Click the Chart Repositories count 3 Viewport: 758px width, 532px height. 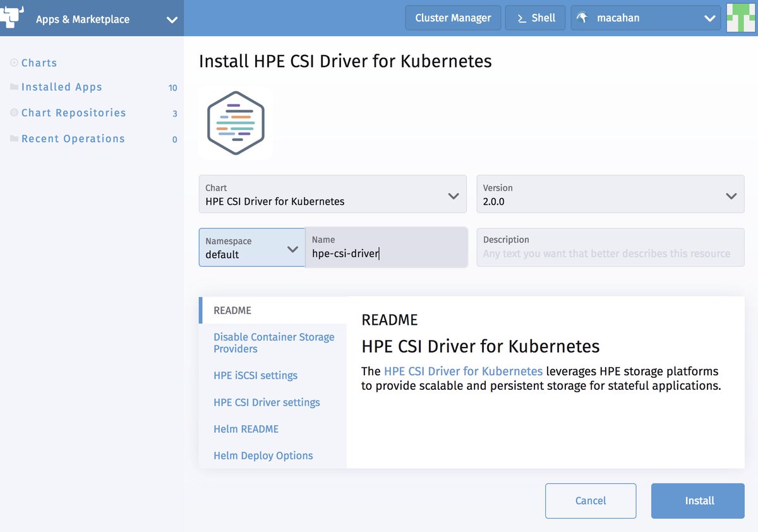pyautogui.click(x=175, y=114)
